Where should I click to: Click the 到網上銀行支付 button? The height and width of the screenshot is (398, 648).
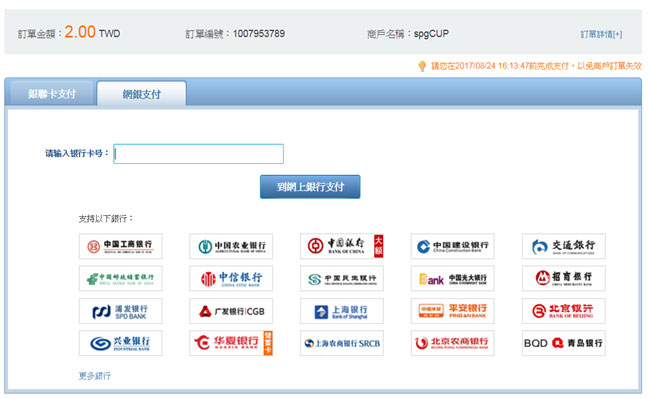coord(310,187)
